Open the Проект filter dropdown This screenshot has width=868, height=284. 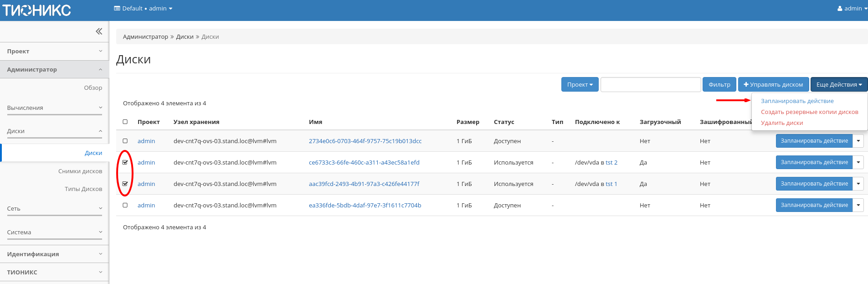tap(580, 85)
